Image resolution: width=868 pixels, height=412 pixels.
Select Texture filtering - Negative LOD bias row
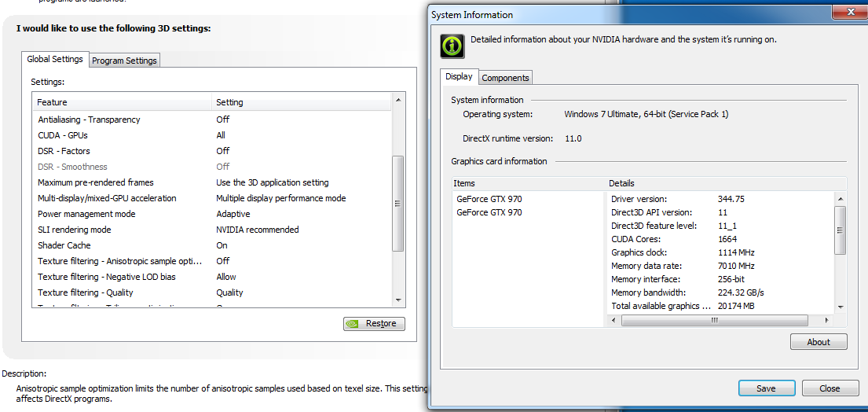click(211, 276)
